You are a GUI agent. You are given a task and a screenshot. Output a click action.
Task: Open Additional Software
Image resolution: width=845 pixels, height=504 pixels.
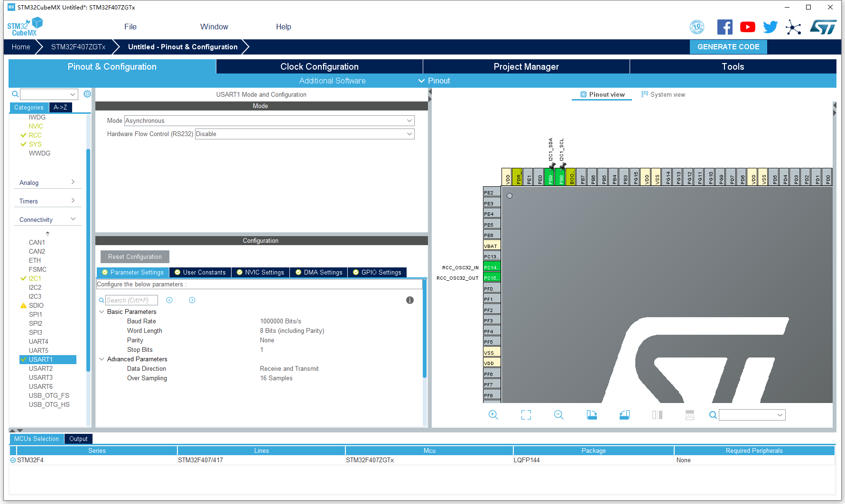pyautogui.click(x=332, y=81)
